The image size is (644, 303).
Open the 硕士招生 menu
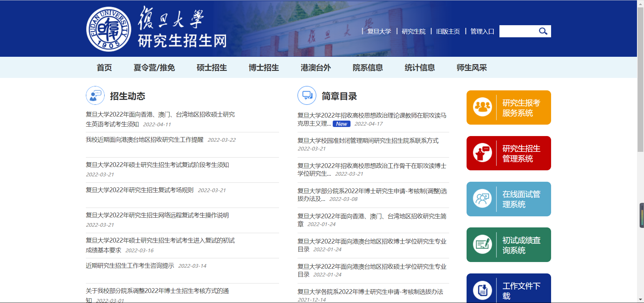tap(212, 68)
